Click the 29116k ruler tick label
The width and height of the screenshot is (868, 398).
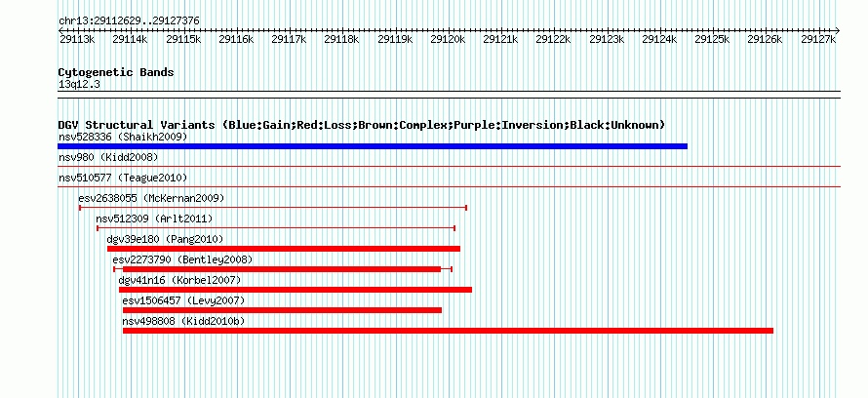(x=236, y=39)
